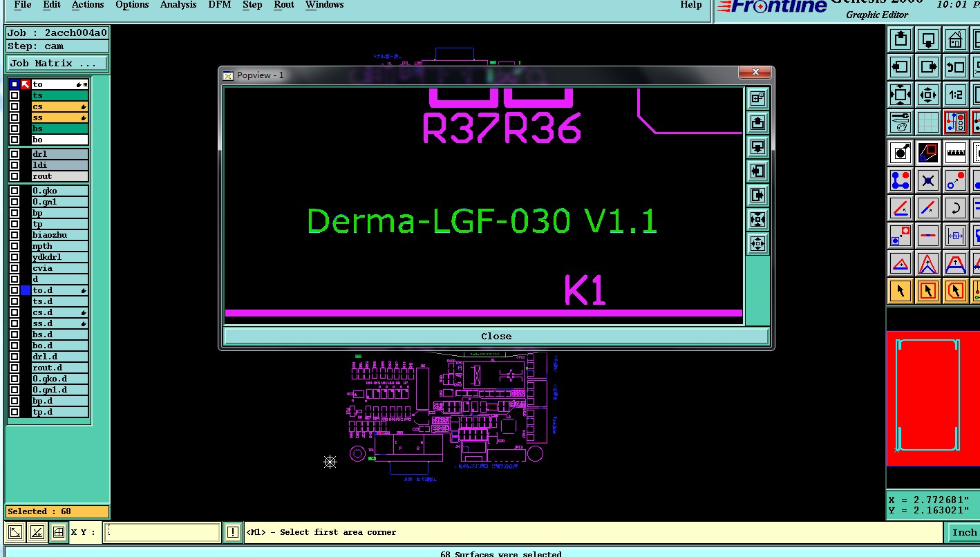
Task: Open the wrench and palette settings icon
Action: click(x=901, y=122)
